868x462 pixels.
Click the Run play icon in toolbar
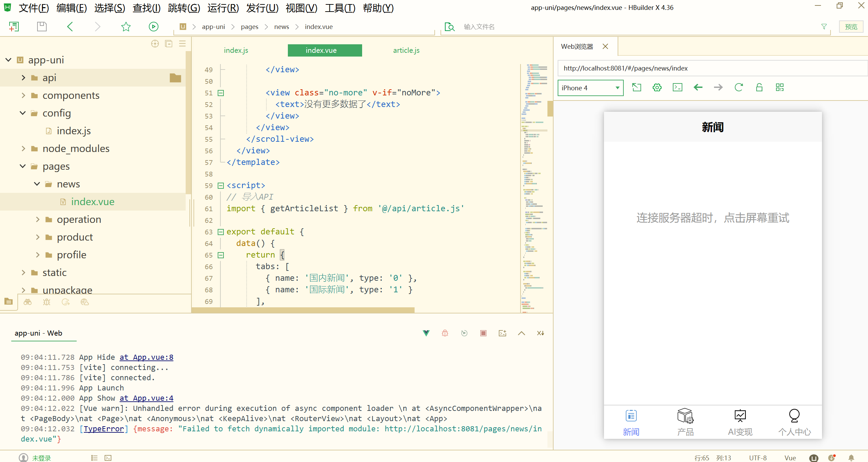point(153,27)
